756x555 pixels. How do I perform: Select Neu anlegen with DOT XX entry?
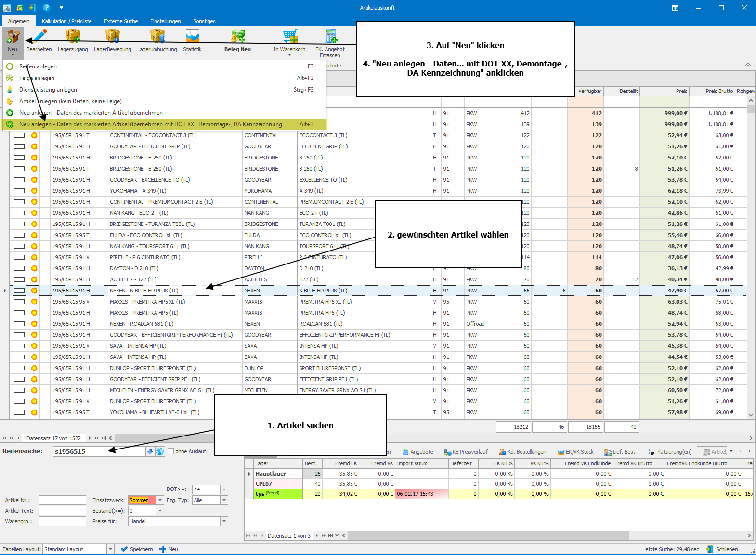165,124
